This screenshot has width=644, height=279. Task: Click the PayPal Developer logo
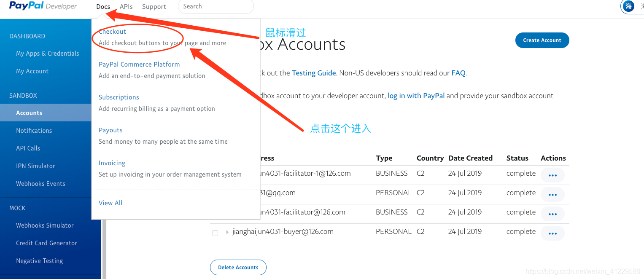point(43,6)
